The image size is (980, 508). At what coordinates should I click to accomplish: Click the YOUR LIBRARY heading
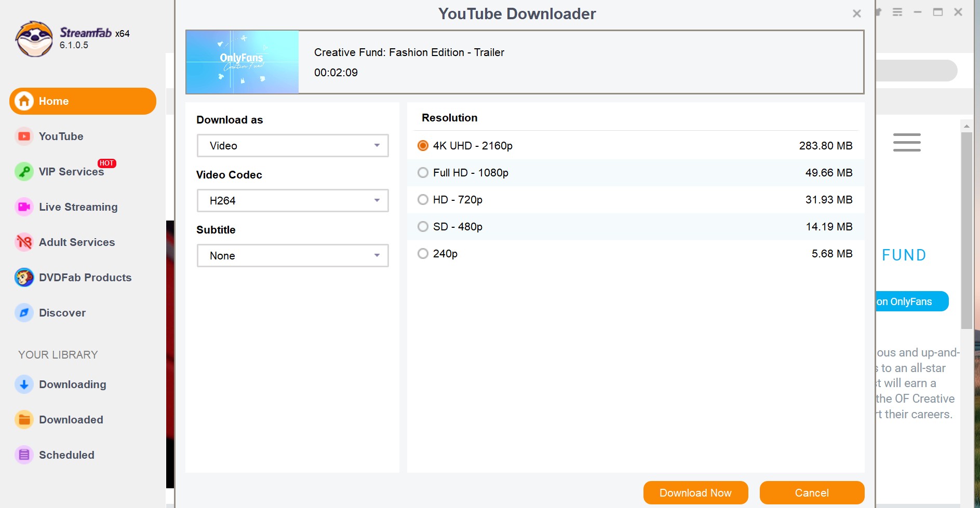coord(58,355)
